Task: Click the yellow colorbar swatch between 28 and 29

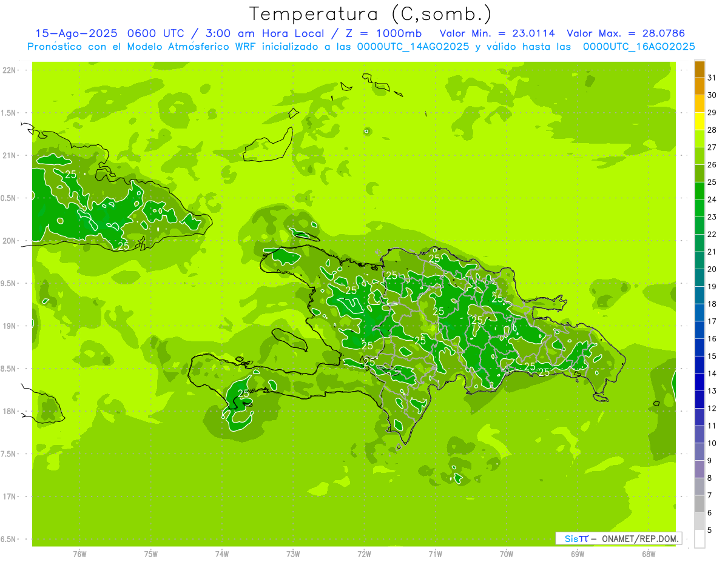Action: click(699, 121)
